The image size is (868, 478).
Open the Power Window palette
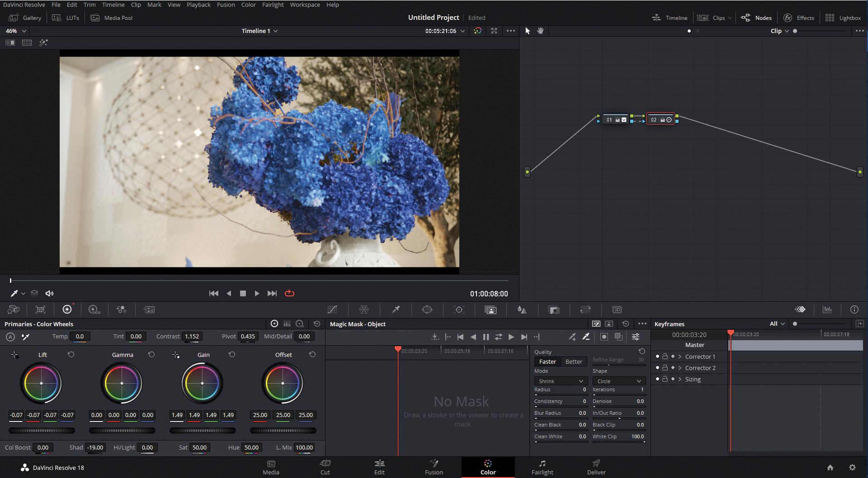point(427,309)
